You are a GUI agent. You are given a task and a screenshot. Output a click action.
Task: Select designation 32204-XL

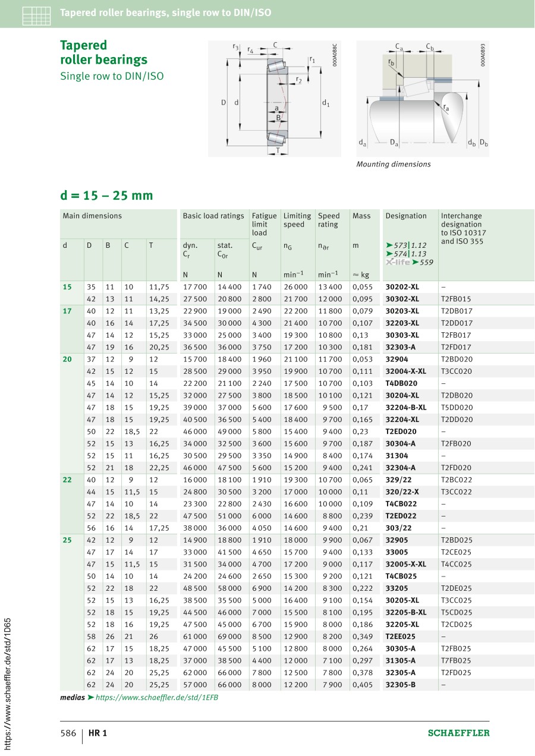(x=402, y=420)
